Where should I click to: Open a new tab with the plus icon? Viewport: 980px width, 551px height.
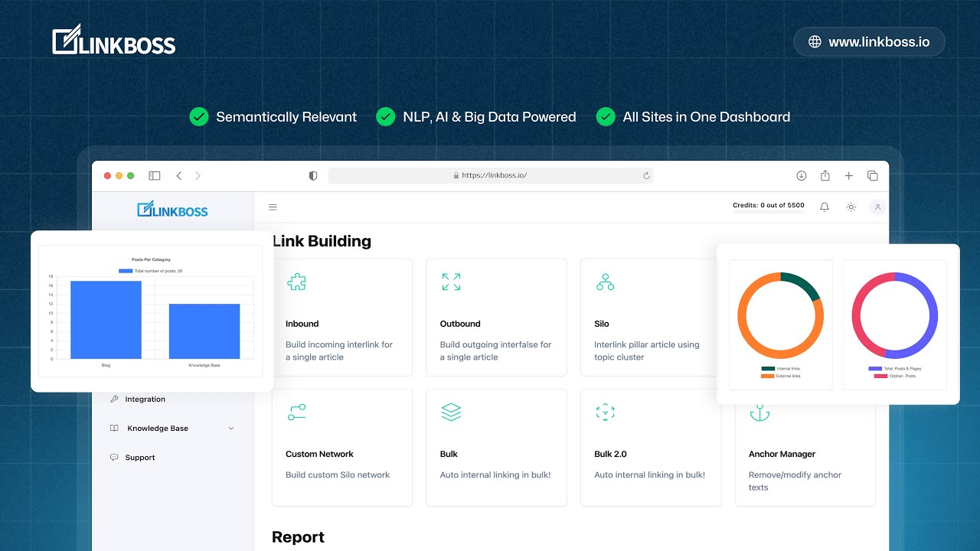pos(848,175)
